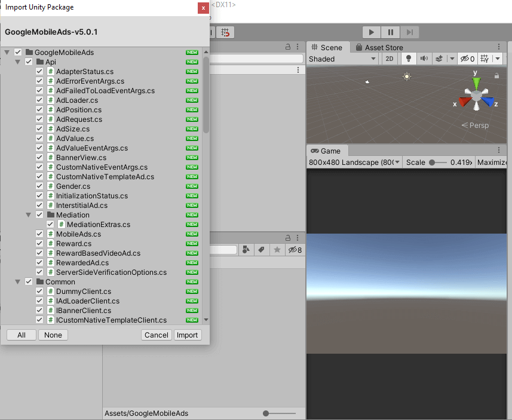Click the Project panel search field
512x420 pixels.
pyautogui.click(x=223, y=250)
